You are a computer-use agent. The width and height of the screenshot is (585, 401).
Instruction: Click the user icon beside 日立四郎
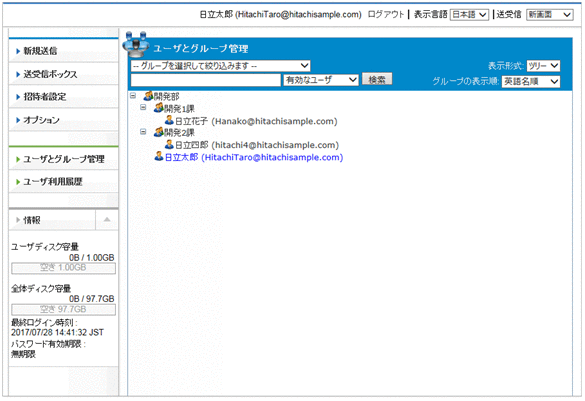coord(169,144)
